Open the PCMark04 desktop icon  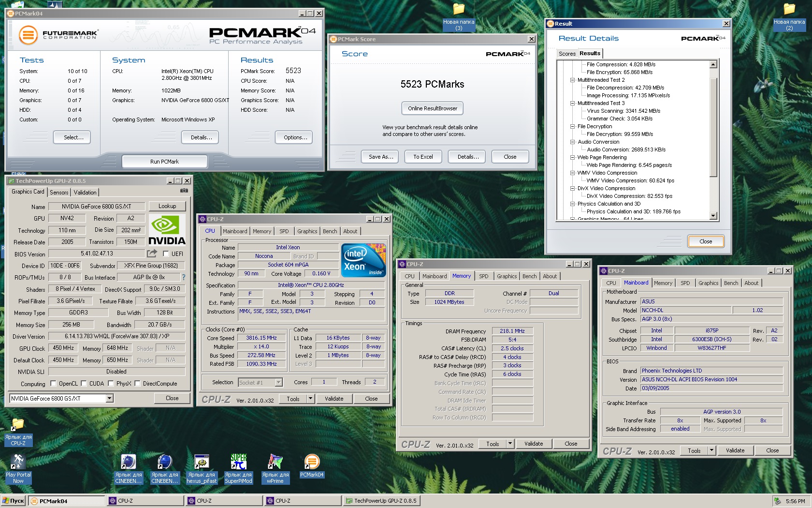tap(312, 466)
